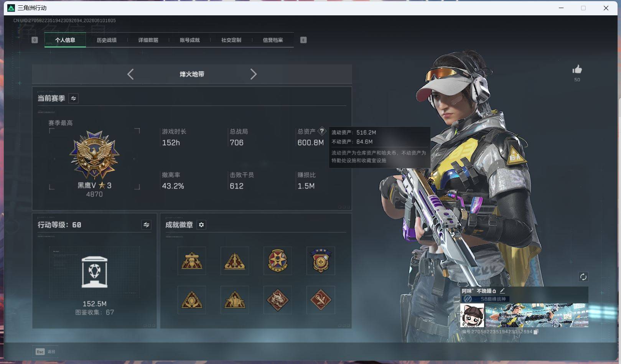Viewport: 621px width, 364px height.
Task: Open the collection room display case icon
Action: click(x=94, y=272)
